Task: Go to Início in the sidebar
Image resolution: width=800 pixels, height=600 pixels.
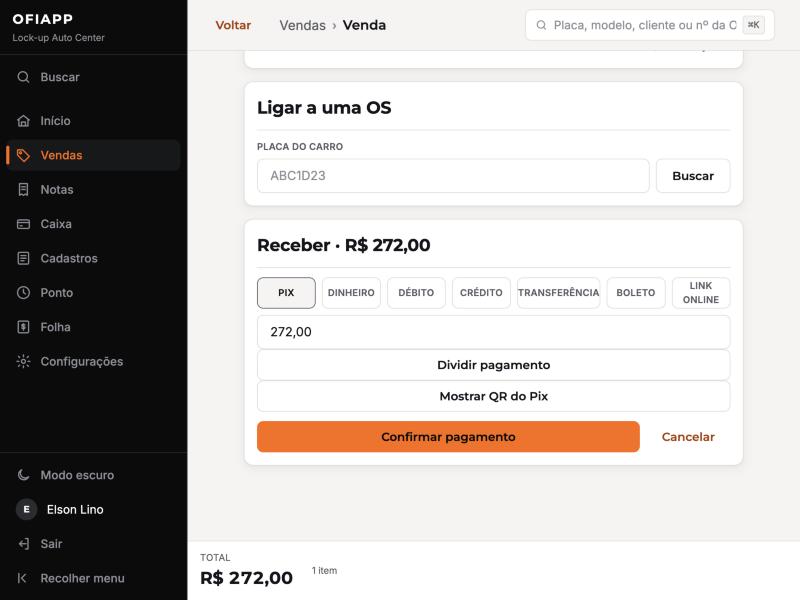Action: 93,121
